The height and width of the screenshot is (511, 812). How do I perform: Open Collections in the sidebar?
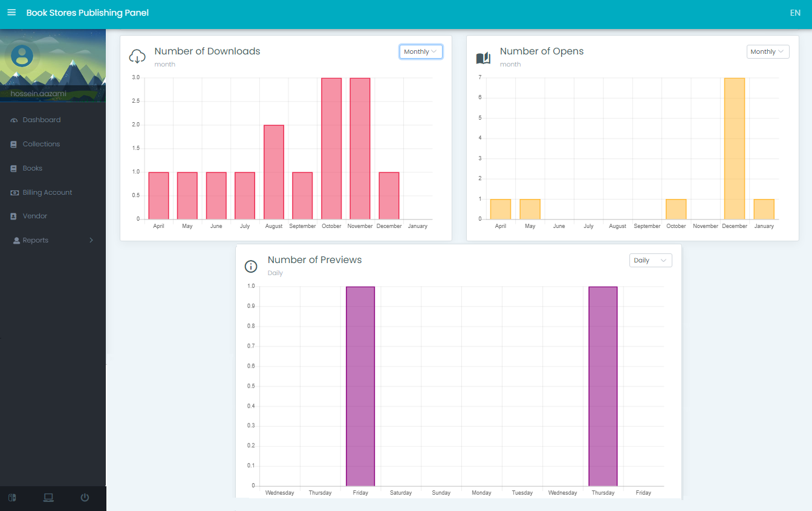[41, 144]
